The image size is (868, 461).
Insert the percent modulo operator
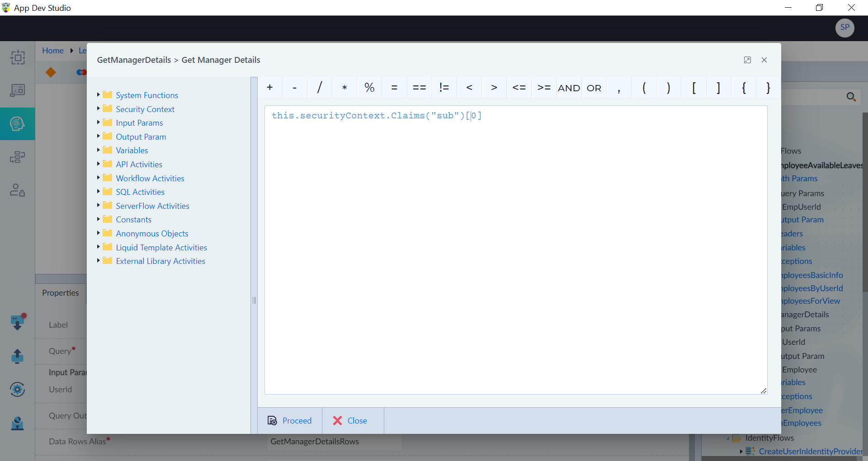point(369,88)
